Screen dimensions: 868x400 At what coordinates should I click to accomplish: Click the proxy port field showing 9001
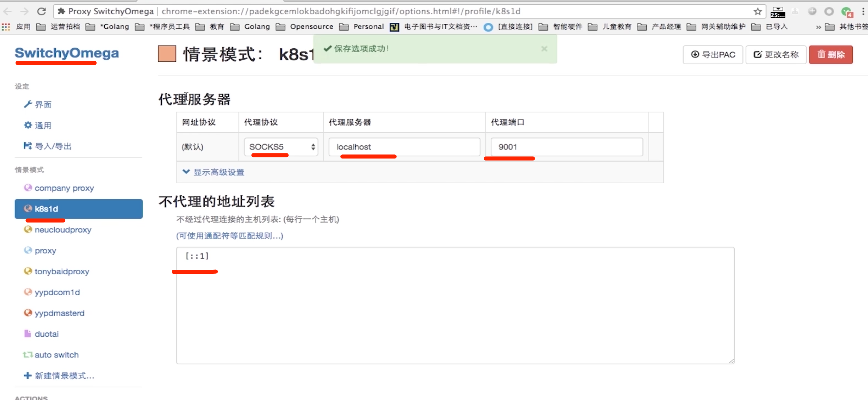point(566,147)
